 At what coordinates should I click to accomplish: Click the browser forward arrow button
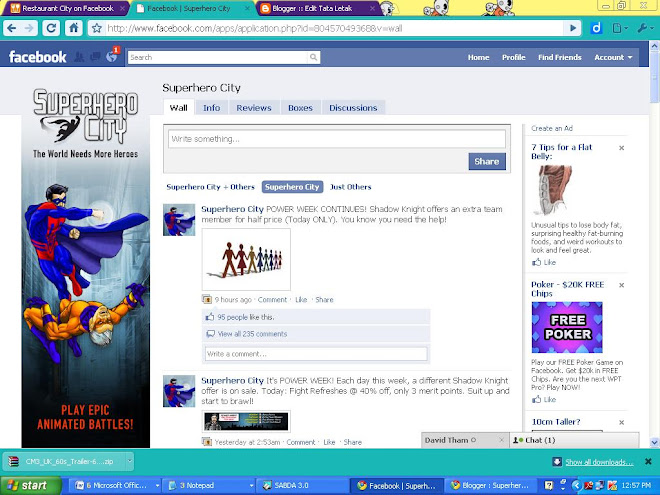coord(29,28)
